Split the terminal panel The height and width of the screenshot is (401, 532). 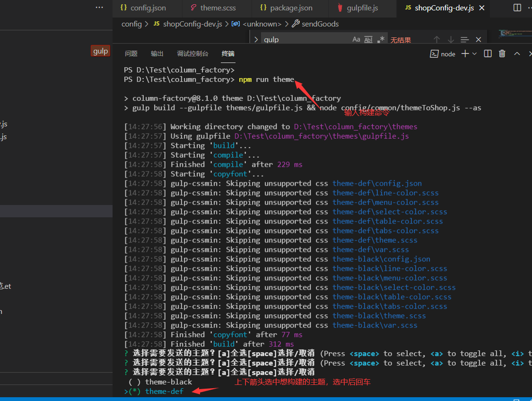point(488,54)
